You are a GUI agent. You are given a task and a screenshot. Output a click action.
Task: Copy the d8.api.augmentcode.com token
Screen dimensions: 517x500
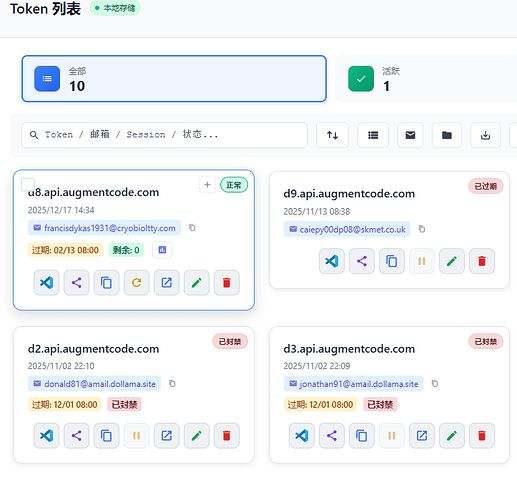[x=106, y=283]
